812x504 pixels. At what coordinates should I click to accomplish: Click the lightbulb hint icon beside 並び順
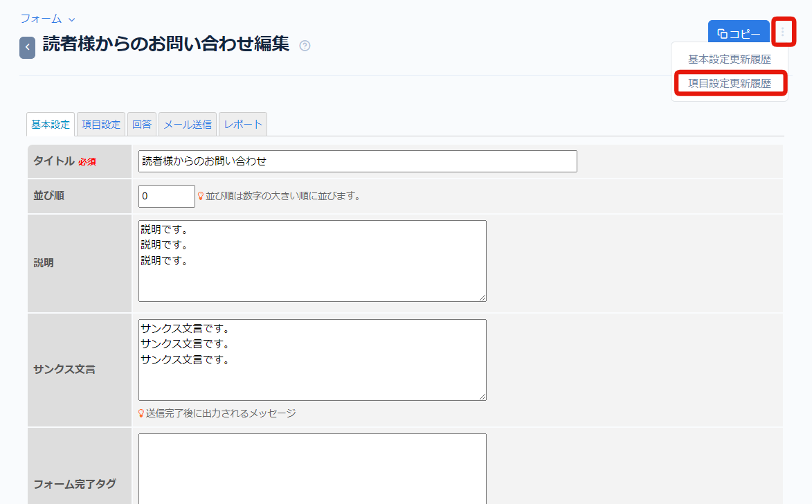(201, 197)
